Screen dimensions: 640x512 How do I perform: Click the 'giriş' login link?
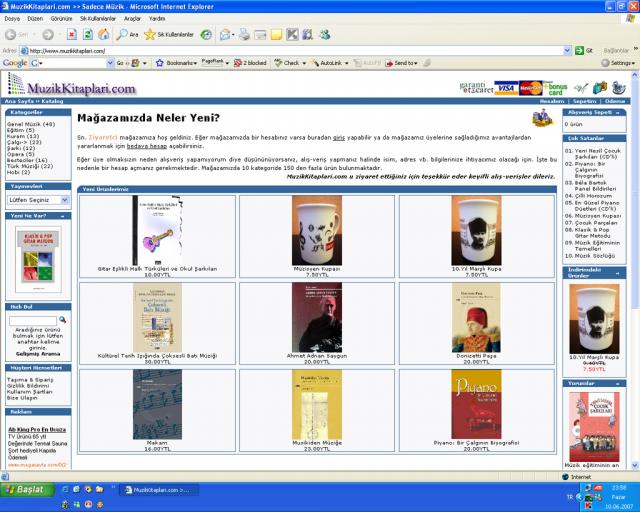pos(339,138)
